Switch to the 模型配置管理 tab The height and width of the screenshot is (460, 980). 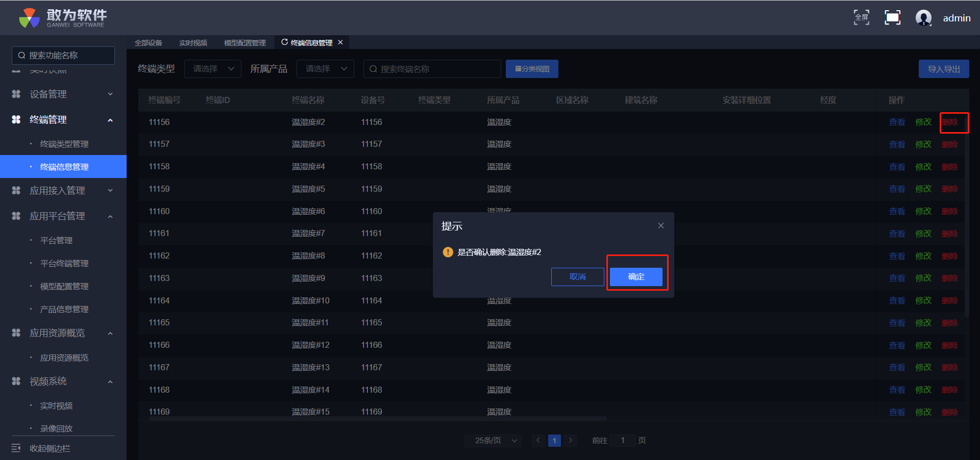[245, 43]
